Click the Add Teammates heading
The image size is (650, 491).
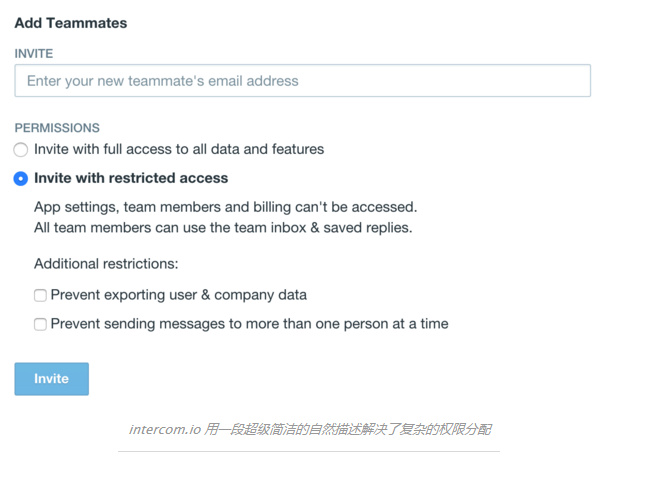pyautogui.click(x=71, y=23)
